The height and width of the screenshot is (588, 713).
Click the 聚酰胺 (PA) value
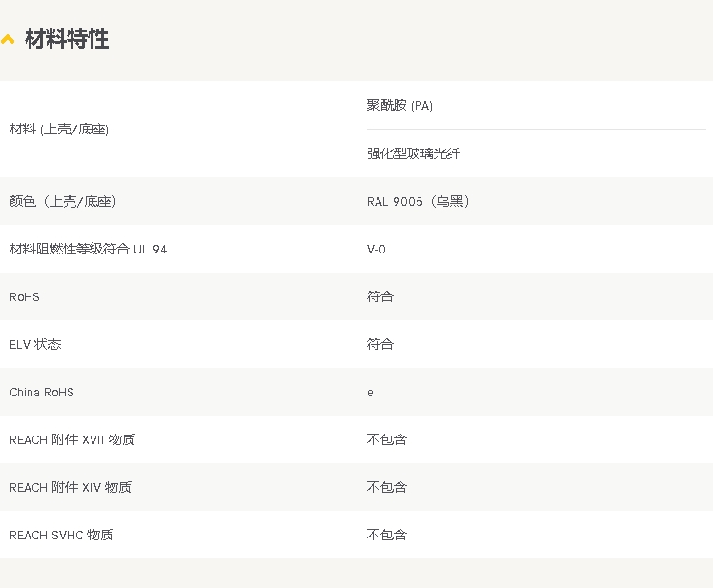coord(399,106)
